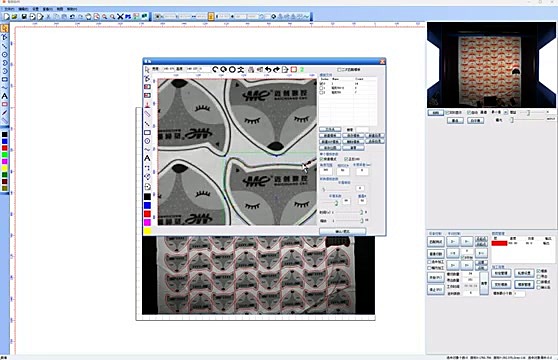Image resolution: width=558 pixels, height=360 pixels.
Task: Pick the magenta swatch in dialog left palette
Action: [x=147, y=222]
